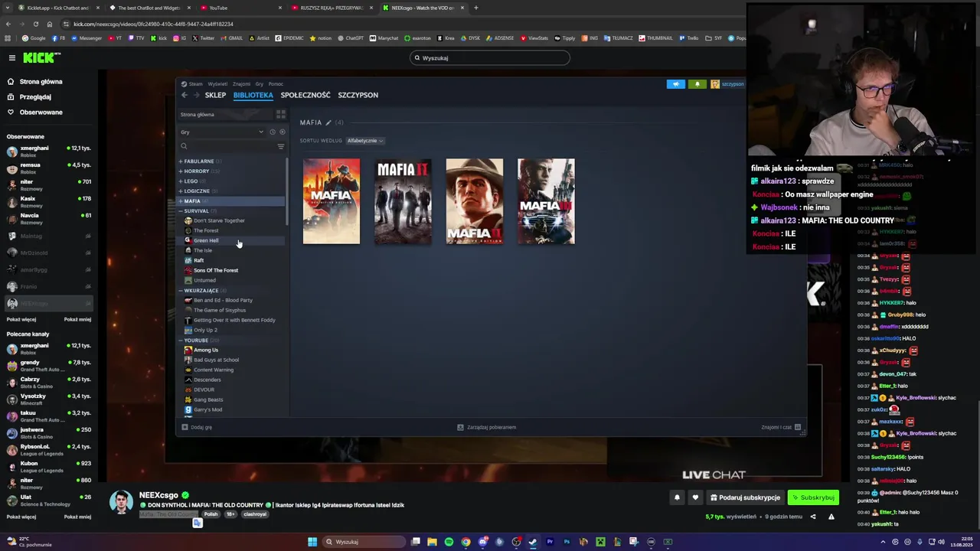980x551 pixels.
Task: Click the Windows taskbar Wyszukaj search box
Action: (362, 542)
